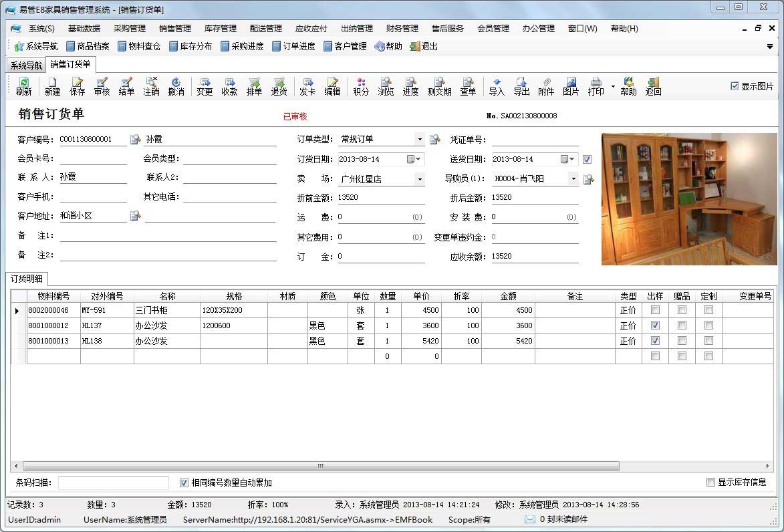Expand the 订单类型 dropdown
784x532 pixels.
pyautogui.click(x=420, y=139)
